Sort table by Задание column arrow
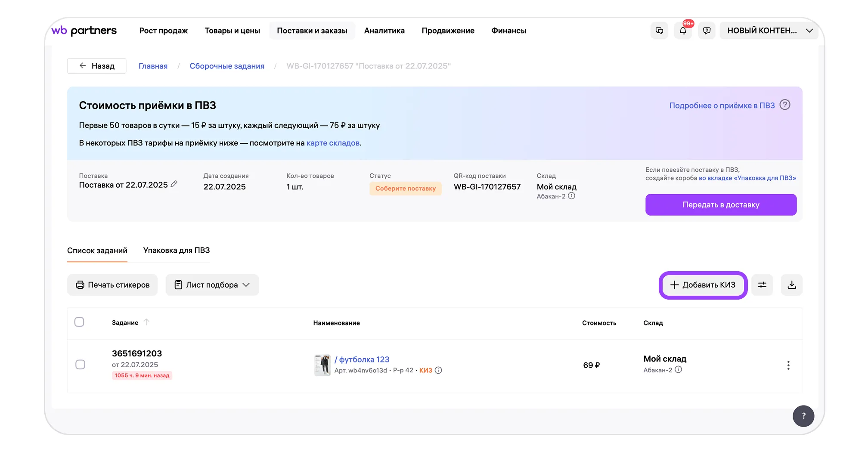This screenshot has height=452, width=868. pyautogui.click(x=146, y=322)
